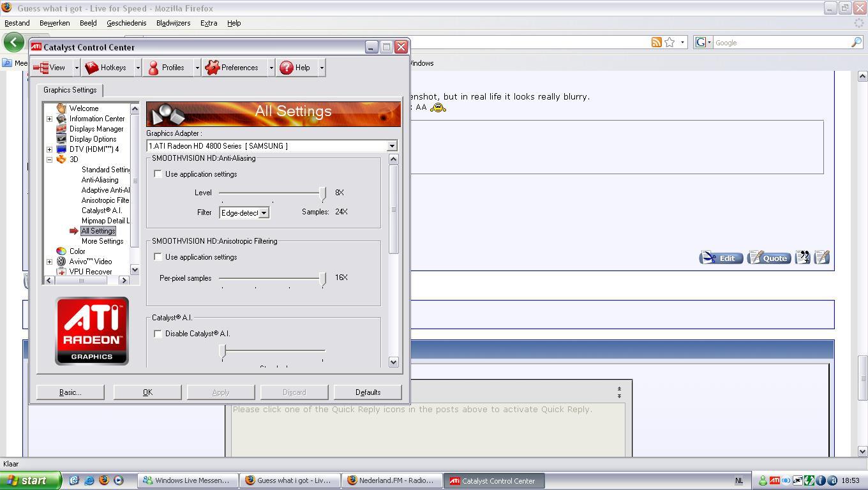Click the OK button in Catalyst
This screenshot has width=868, height=490.
[x=147, y=392]
